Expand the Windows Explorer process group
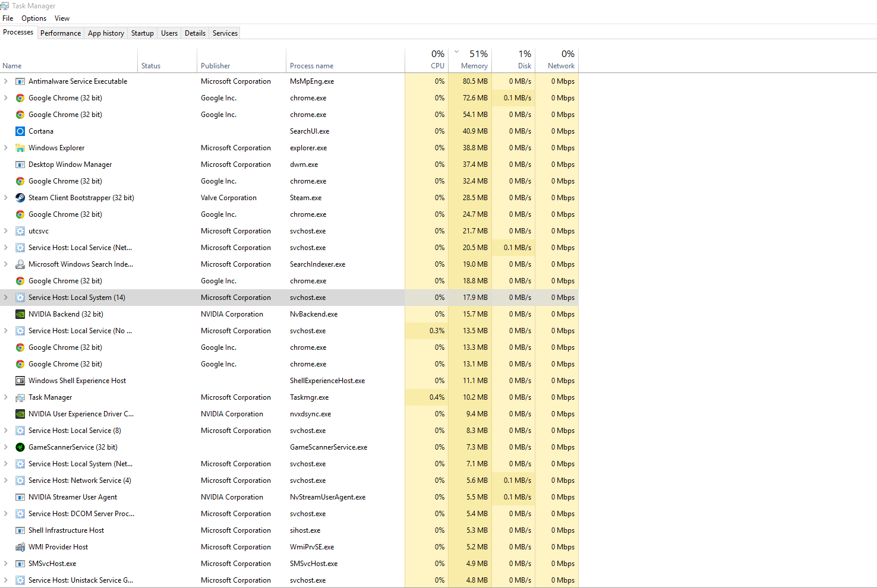877x588 pixels. (6, 148)
